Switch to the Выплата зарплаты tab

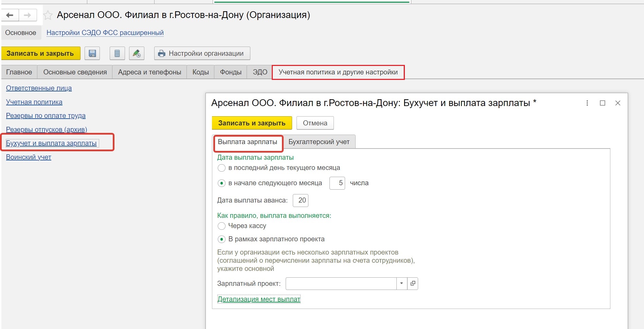248,142
